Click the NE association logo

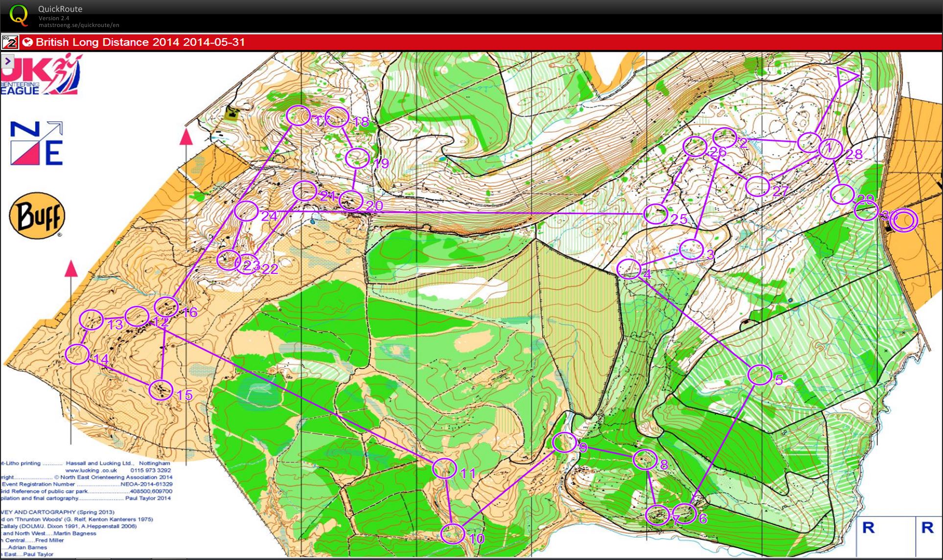(37, 143)
